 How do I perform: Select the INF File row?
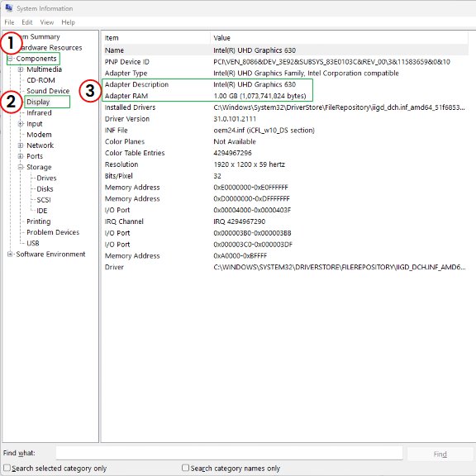click(x=285, y=131)
